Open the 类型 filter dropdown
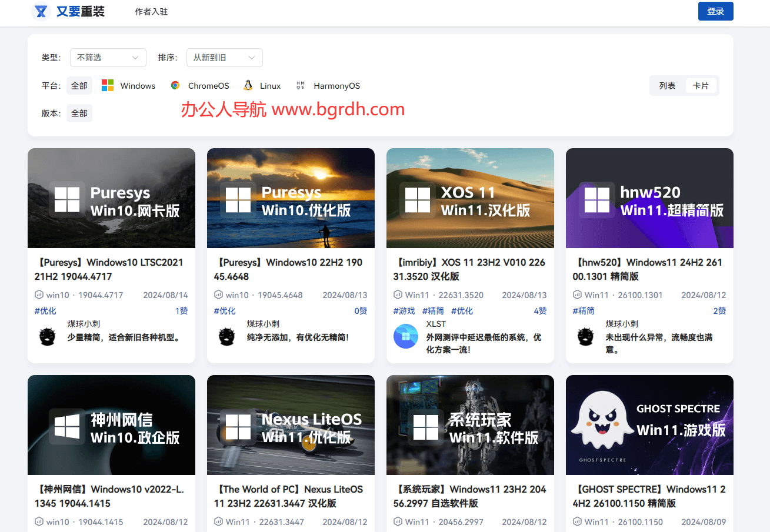 (x=108, y=58)
